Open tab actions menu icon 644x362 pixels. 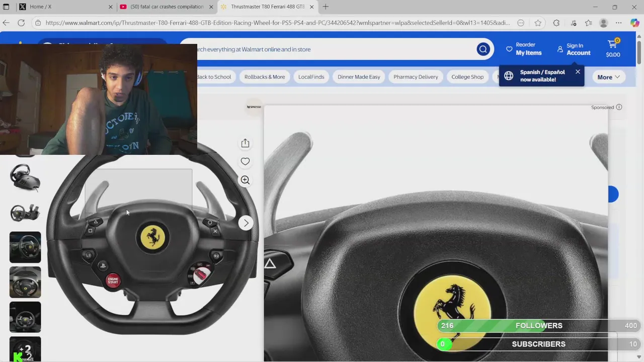coord(6,7)
